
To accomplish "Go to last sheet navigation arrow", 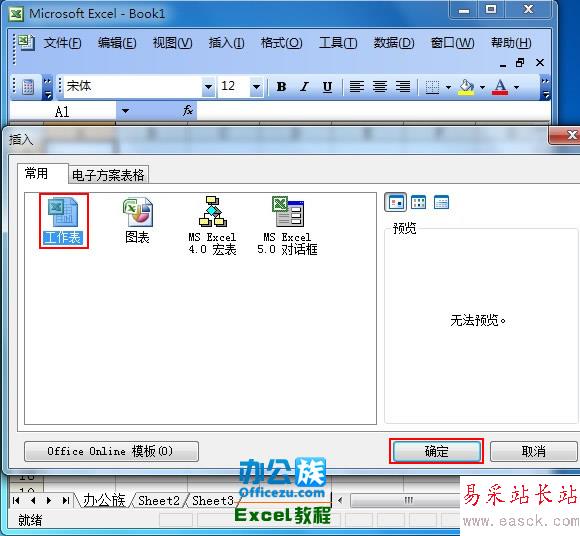I will (x=66, y=500).
